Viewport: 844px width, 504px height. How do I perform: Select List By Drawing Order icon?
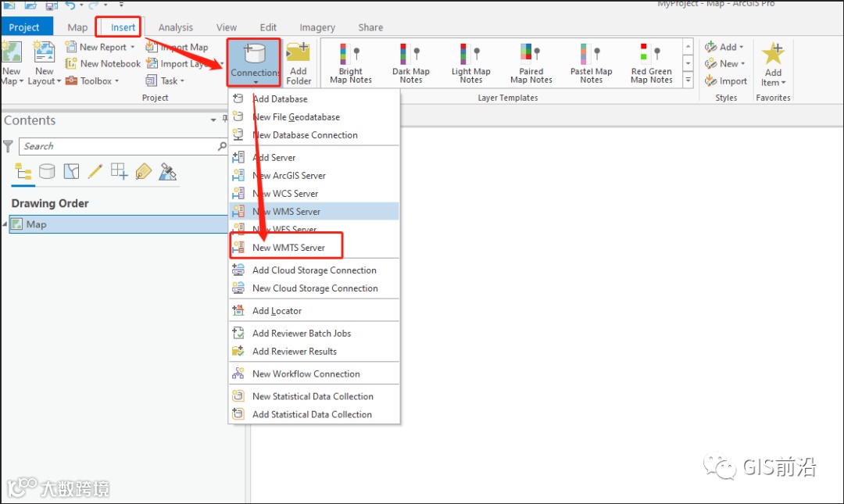tap(23, 172)
